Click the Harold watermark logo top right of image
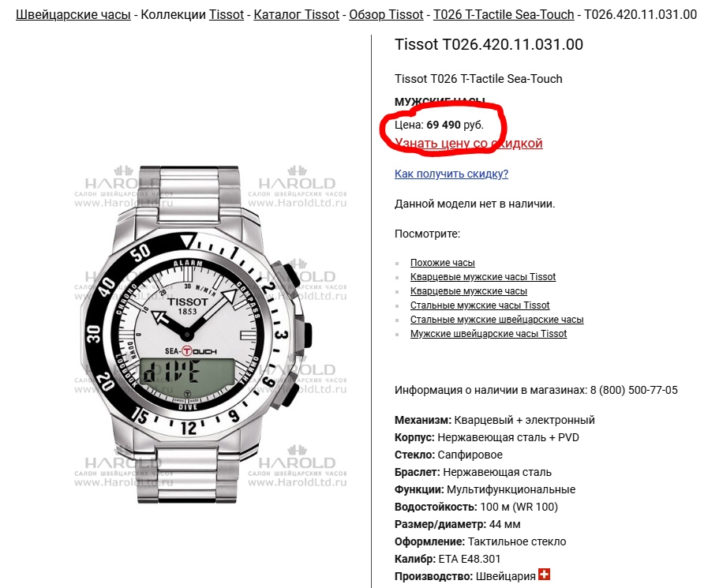The height and width of the screenshot is (588, 723). tap(298, 187)
